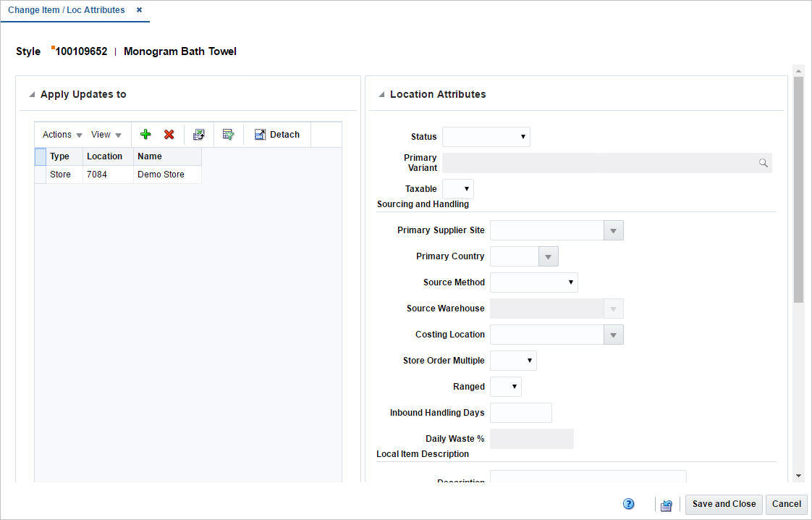
Task: Delete the selected location row
Action: tap(169, 134)
